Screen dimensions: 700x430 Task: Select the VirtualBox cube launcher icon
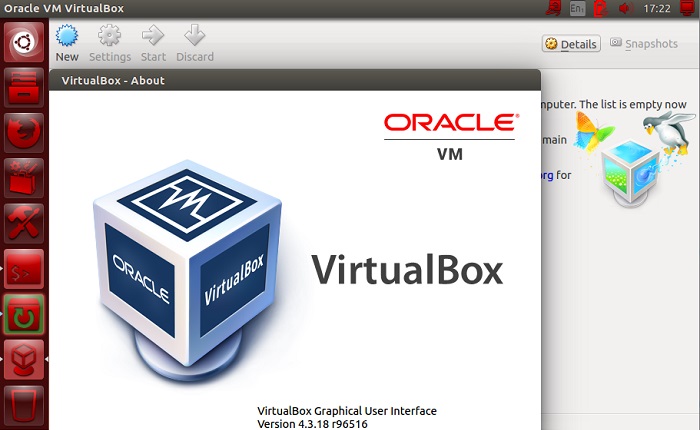click(24, 360)
